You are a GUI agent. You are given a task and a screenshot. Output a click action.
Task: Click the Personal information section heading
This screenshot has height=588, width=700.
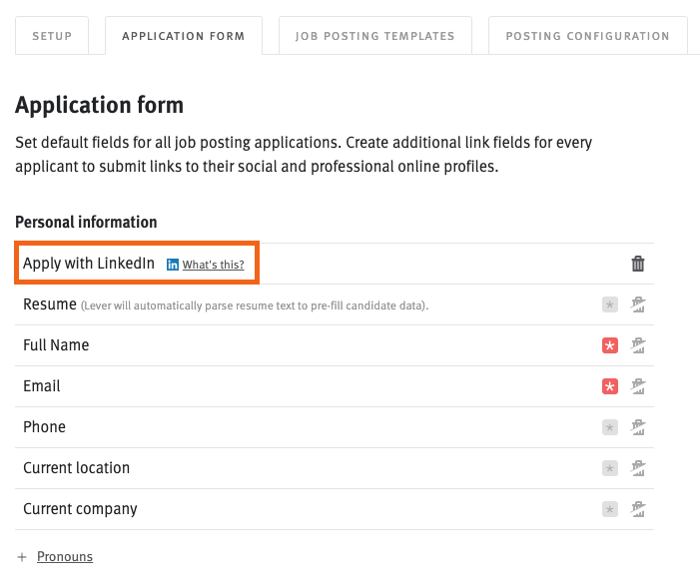[86, 222]
